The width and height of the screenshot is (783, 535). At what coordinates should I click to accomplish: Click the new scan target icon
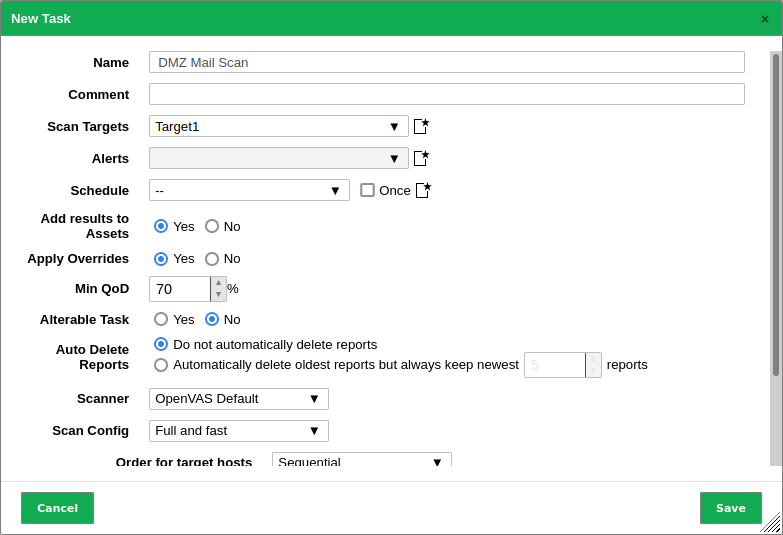[x=421, y=126]
